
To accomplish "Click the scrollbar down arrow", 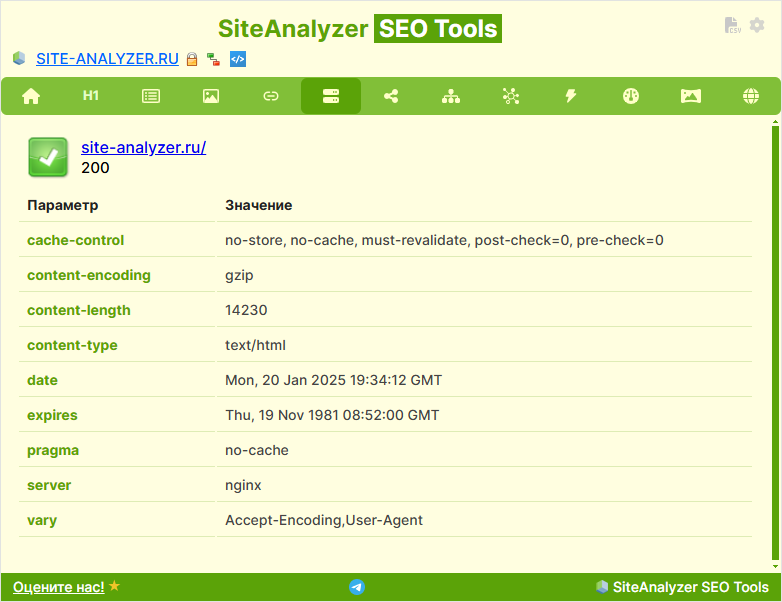I will coord(775,567).
